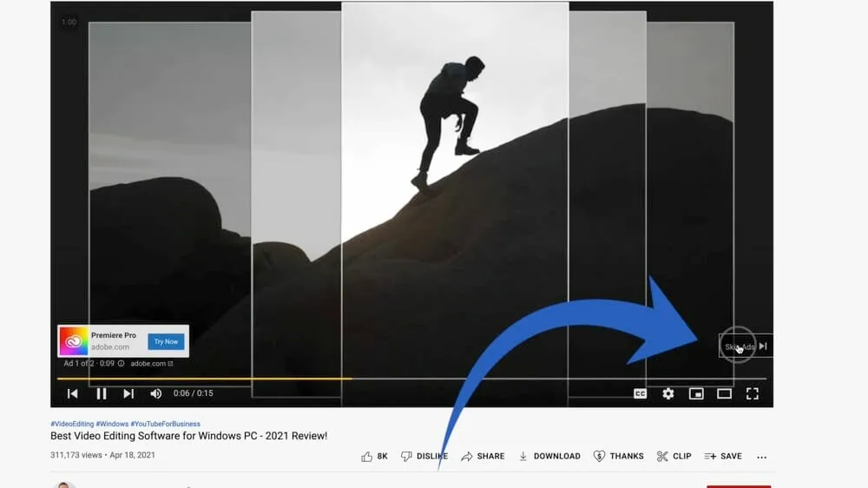The width and height of the screenshot is (868, 488).
Task: Open the player settings gear
Action: pos(667,393)
